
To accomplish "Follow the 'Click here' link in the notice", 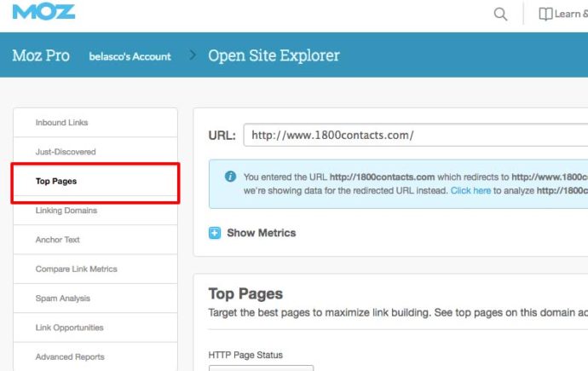I will point(470,190).
